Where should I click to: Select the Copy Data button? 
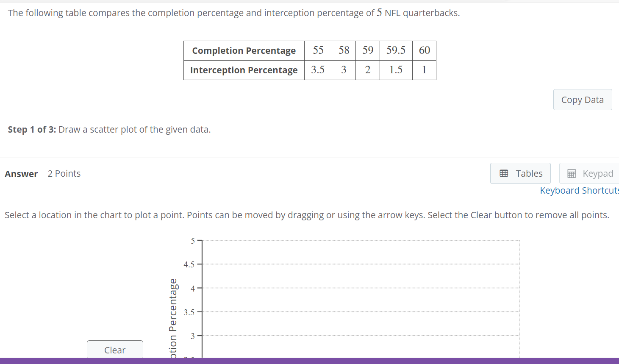tap(582, 99)
